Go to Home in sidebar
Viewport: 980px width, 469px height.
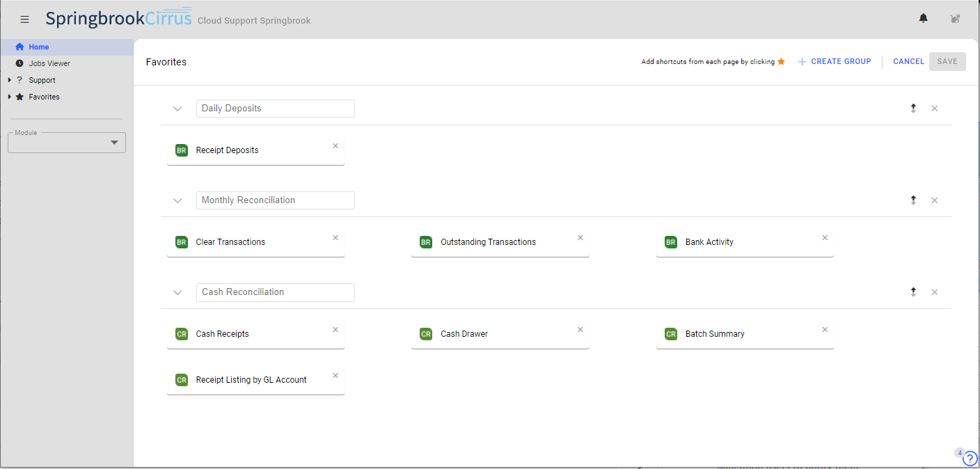38,47
